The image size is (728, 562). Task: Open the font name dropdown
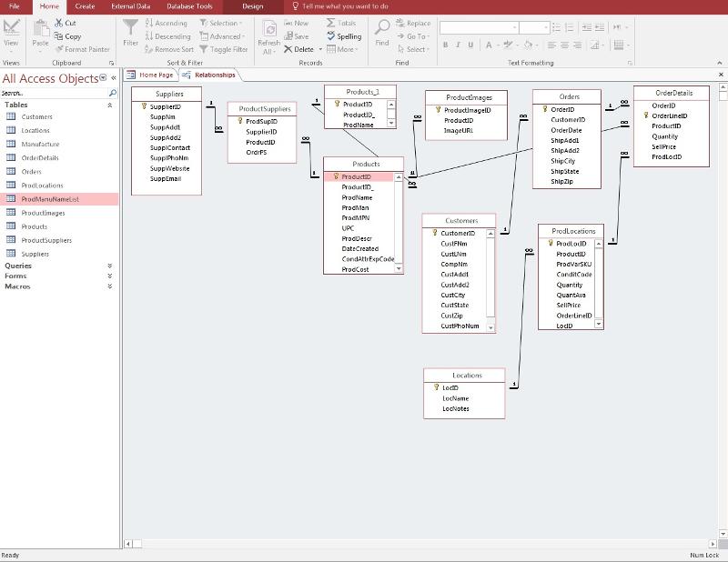[512, 28]
